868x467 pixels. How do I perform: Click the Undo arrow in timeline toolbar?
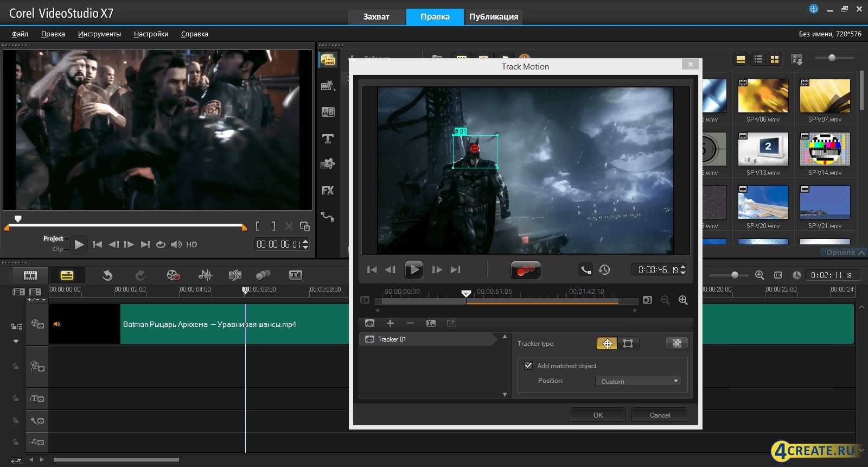pos(107,275)
